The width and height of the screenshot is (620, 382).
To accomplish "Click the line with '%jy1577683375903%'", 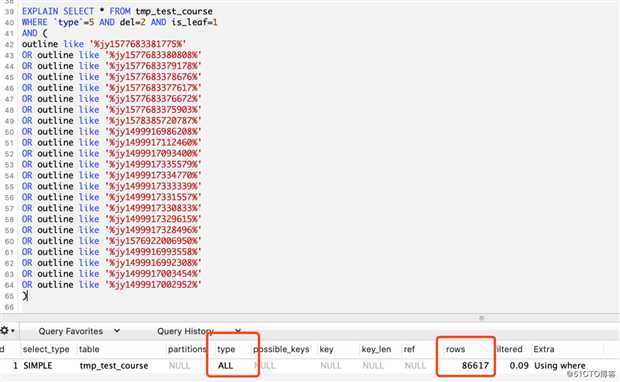I will pyautogui.click(x=112, y=110).
